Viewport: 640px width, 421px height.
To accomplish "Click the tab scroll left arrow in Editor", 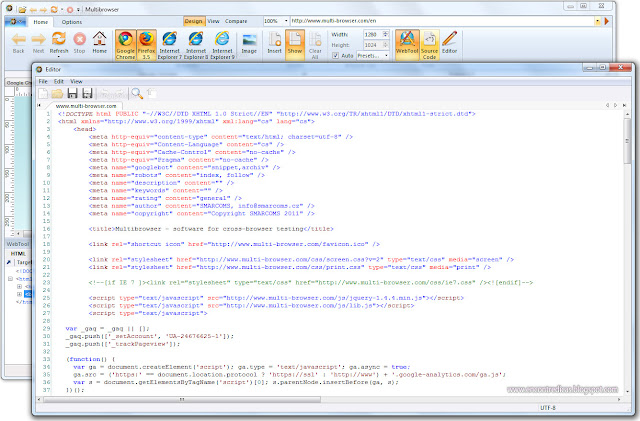I will coord(607,105).
